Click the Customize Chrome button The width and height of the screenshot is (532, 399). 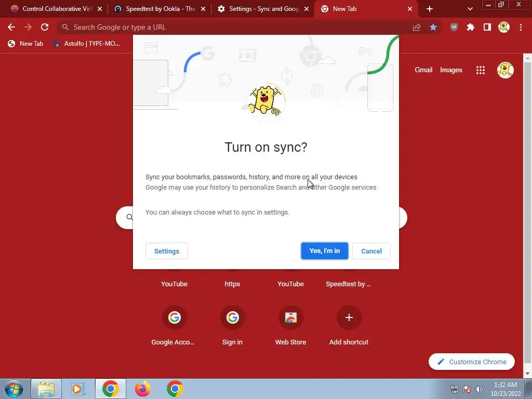click(472, 362)
